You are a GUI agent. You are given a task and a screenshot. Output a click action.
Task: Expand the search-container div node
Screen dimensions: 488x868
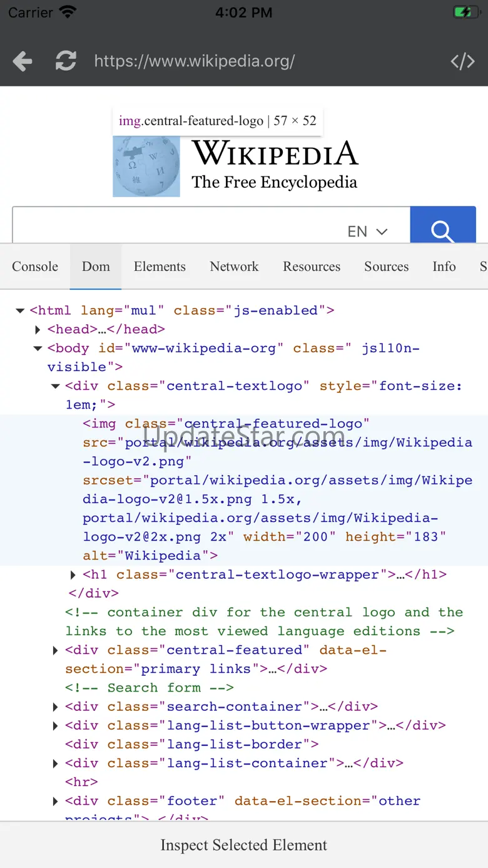coord(56,708)
